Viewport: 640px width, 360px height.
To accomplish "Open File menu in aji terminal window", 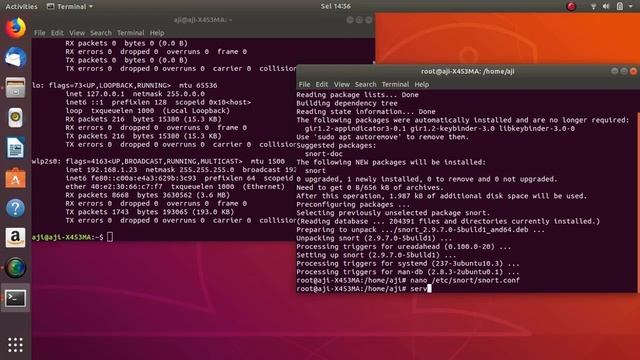I will [40, 33].
